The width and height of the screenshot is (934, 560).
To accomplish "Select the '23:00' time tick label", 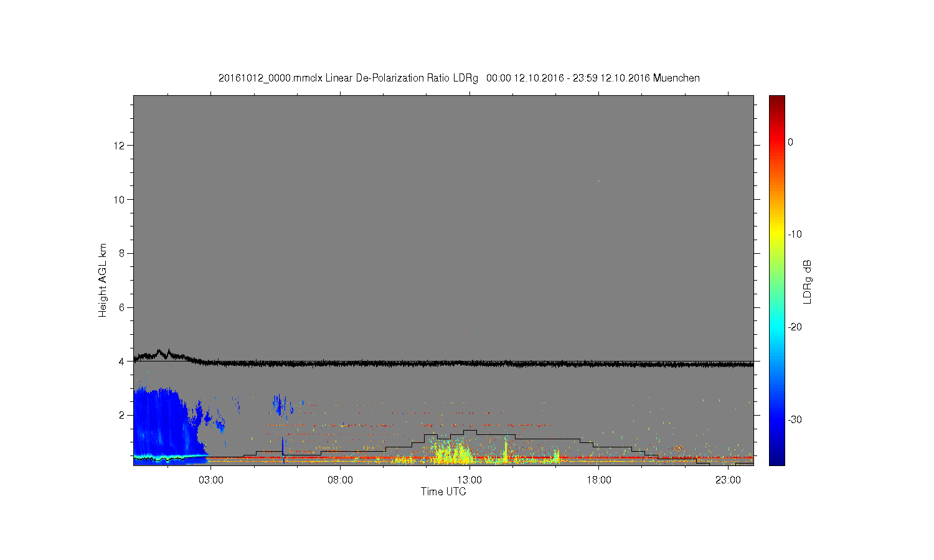I will (x=728, y=480).
